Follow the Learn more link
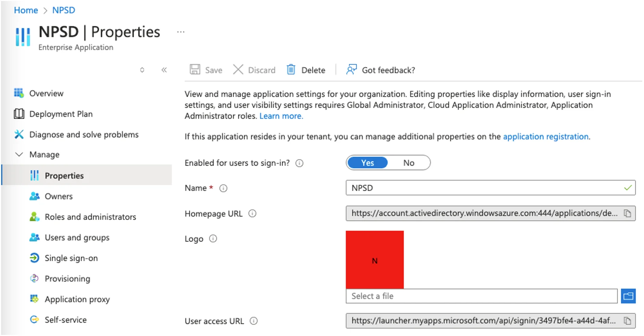This screenshot has height=336, width=644. pyautogui.click(x=281, y=116)
